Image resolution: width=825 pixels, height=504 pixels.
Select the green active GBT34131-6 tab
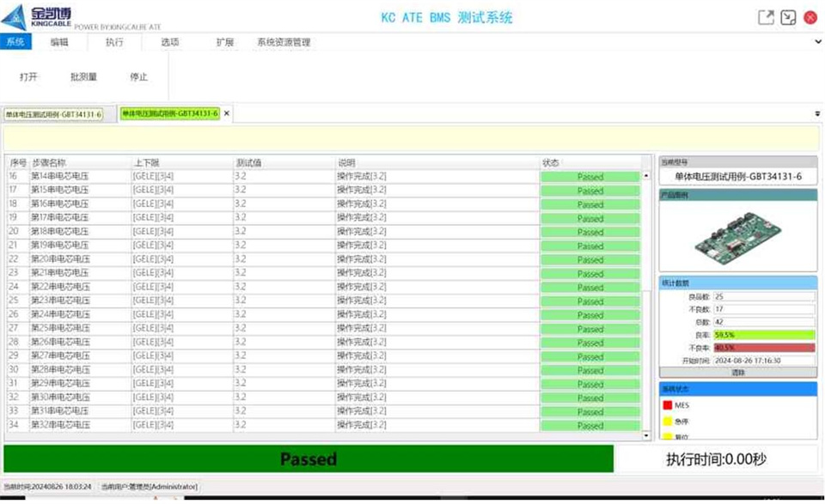tap(169, 112)
